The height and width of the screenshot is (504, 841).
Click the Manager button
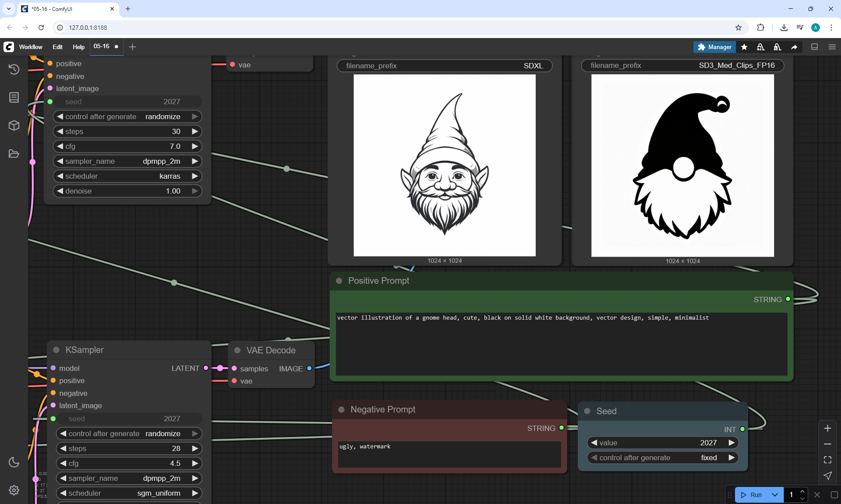(x=714, y=47)
